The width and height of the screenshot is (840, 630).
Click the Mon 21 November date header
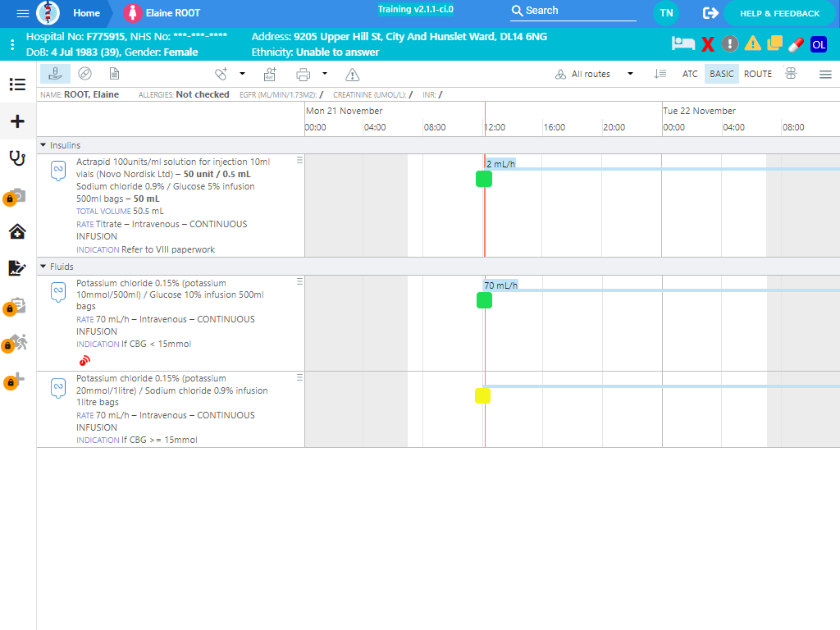(x=344, y=111)
